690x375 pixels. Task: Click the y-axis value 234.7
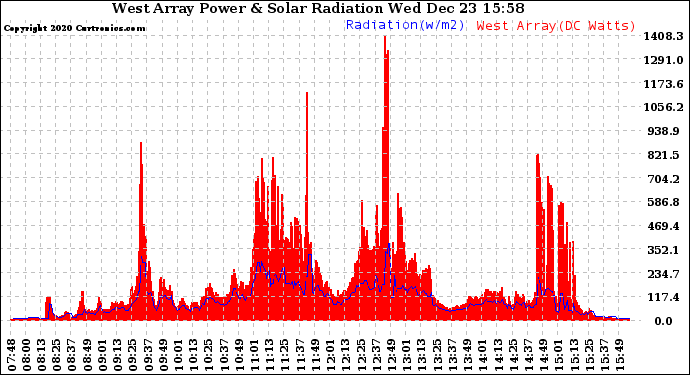663,274
